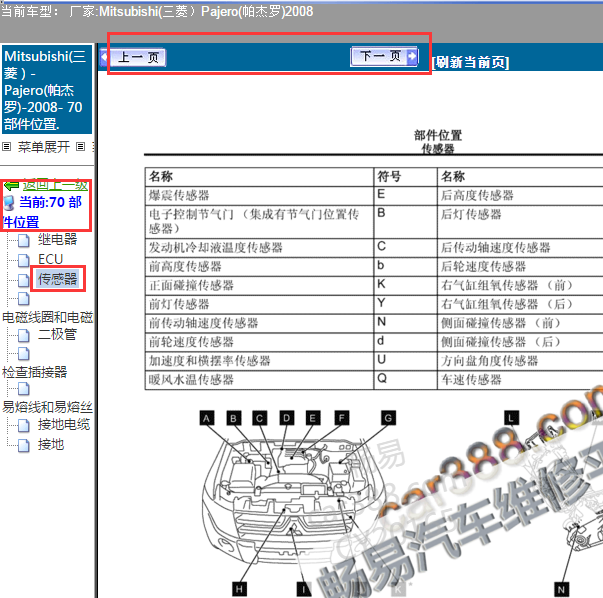
Task: Open 检查插接器 tree entry
Action: coord(35,372)
